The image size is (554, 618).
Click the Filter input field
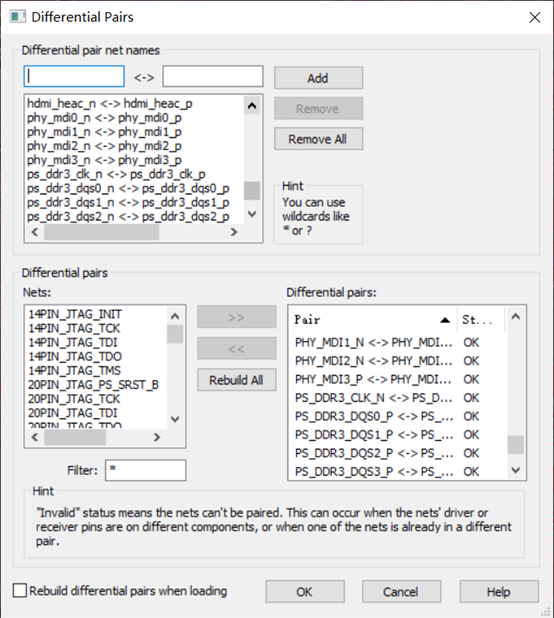pyautogui.click(x=145, y=470)
